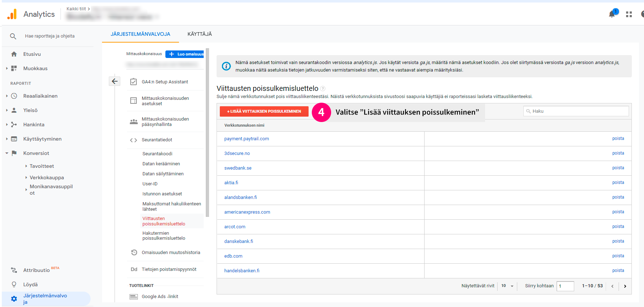Click the info icon in the notice banner

[x=226, y=66]
